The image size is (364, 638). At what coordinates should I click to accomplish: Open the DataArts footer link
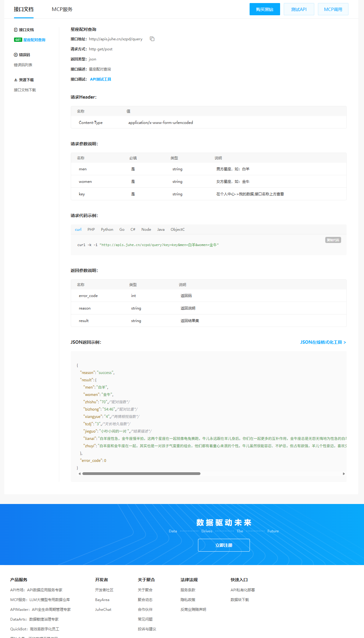click(x=34, y=619)
